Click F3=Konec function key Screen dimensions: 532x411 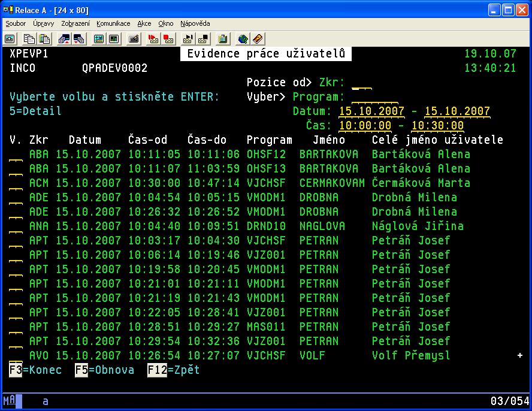tap(35, 370)
